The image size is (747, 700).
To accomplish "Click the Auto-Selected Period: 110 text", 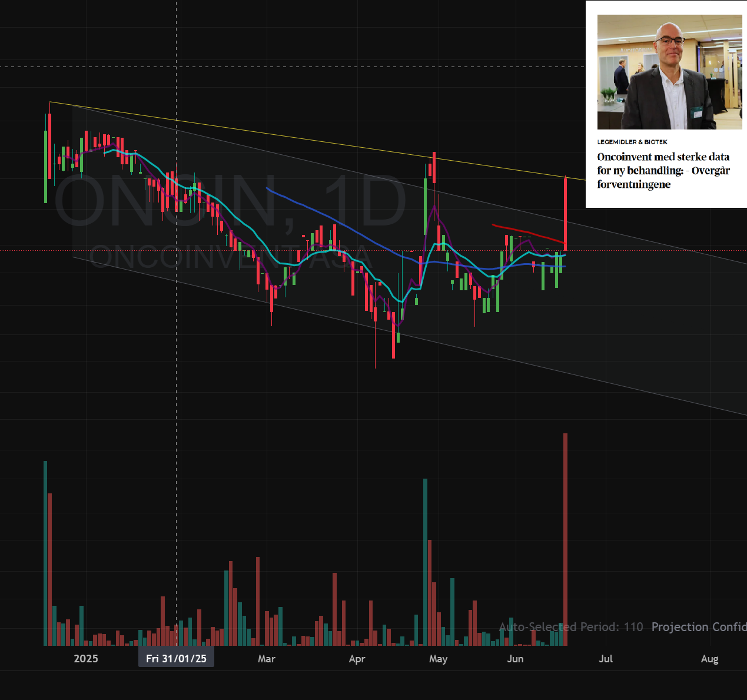I will [x=571, y=627].
